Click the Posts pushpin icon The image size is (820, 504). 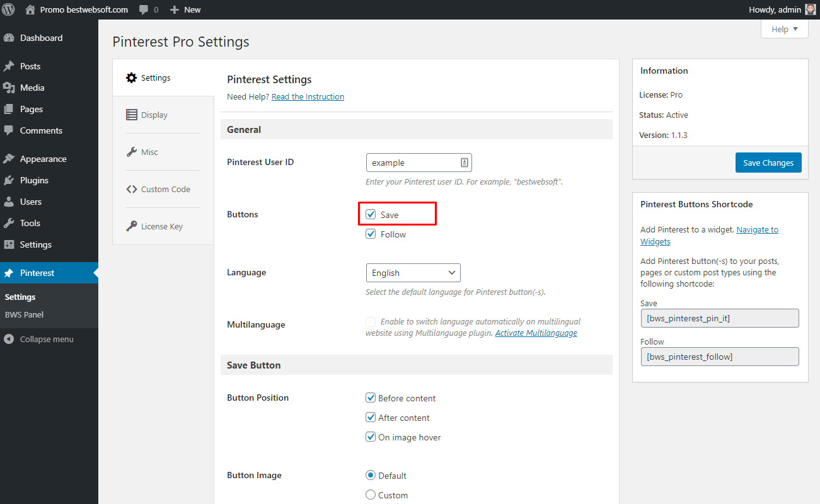pos(9,66)
